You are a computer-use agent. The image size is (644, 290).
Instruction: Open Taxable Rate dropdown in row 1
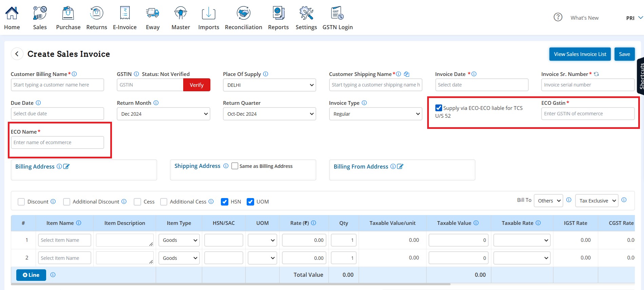[x=522, y=240]
